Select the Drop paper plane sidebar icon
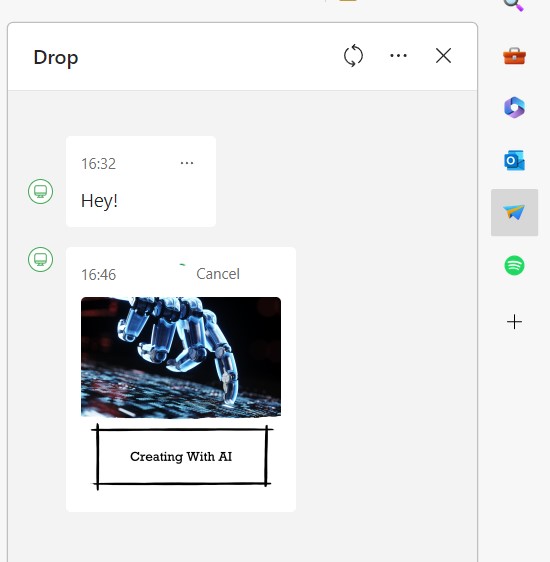 click(514, 212)
